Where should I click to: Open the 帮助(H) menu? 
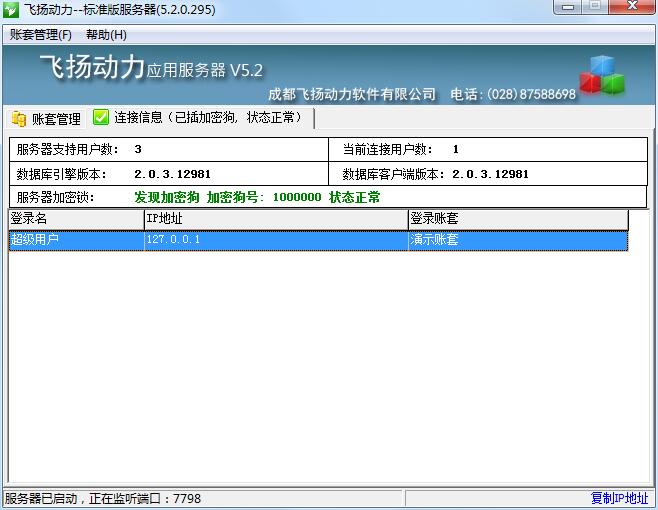106,34
